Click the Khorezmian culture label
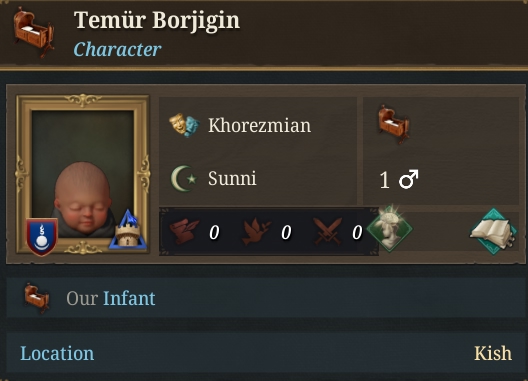Image resolution: width=528 pixels, height=381 pixels. click(x=259, y=125)
